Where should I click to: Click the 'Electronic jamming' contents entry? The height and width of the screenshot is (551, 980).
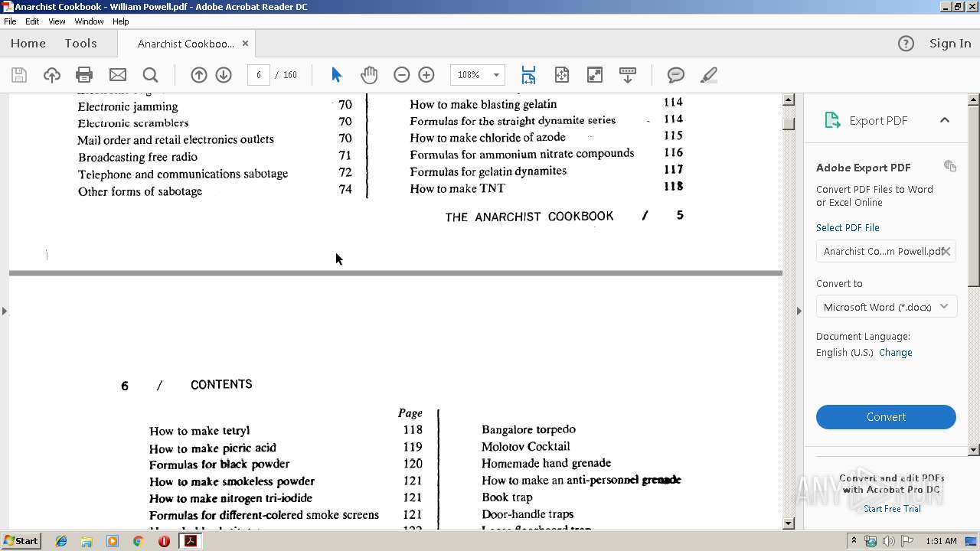click(128, 106)
